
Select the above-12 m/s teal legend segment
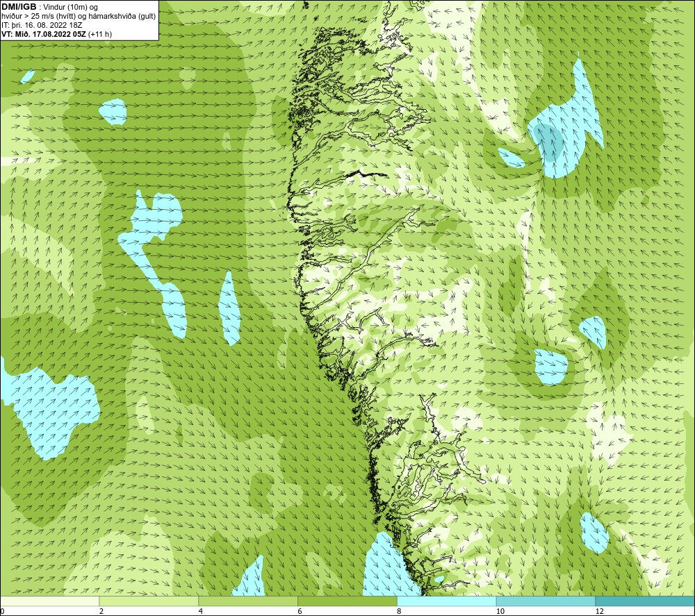click(646, 601)
